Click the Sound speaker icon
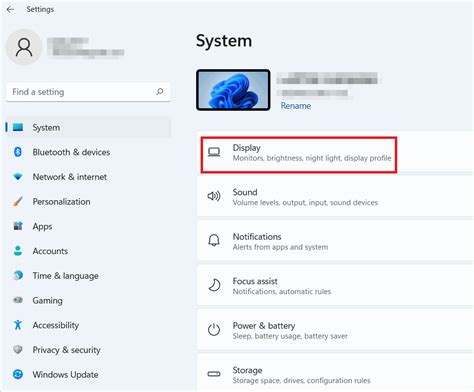 pos(214,196)
